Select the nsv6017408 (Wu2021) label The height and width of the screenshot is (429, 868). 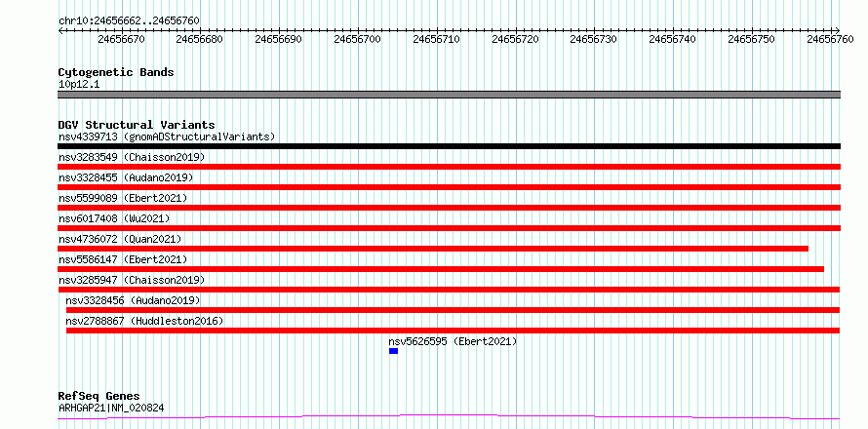(114, 218)
